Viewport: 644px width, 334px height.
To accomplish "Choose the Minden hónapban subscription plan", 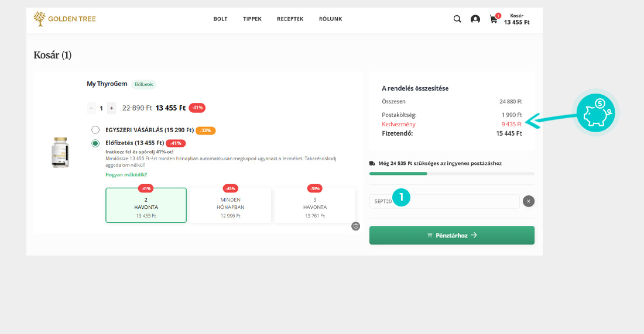I will click(x=230, y=205).
